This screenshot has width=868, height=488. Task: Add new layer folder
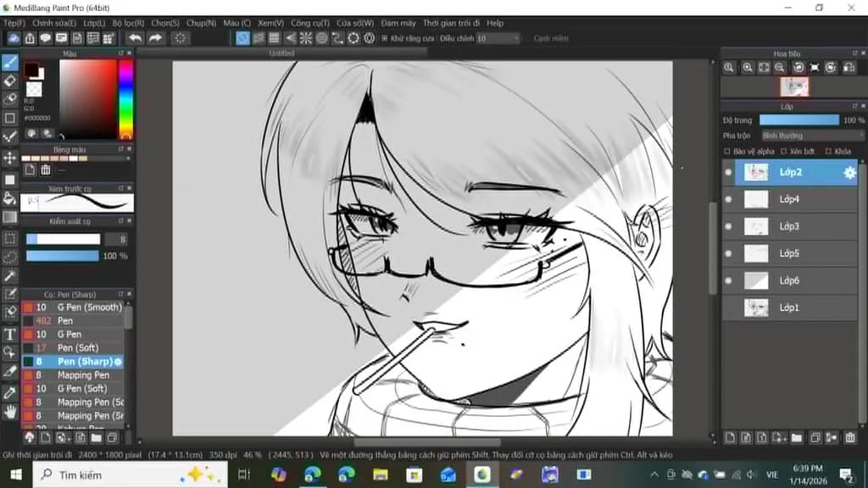coord(797,438)
